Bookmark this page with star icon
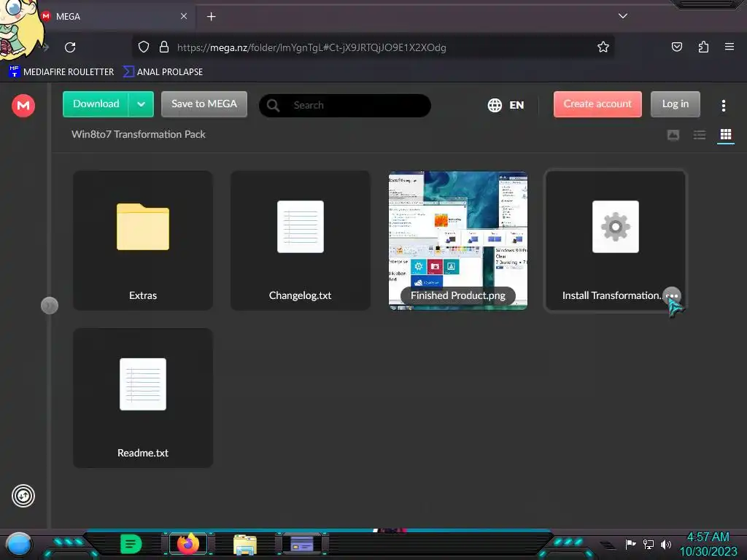This screenshot has width=747, height=560. (603, 47)
